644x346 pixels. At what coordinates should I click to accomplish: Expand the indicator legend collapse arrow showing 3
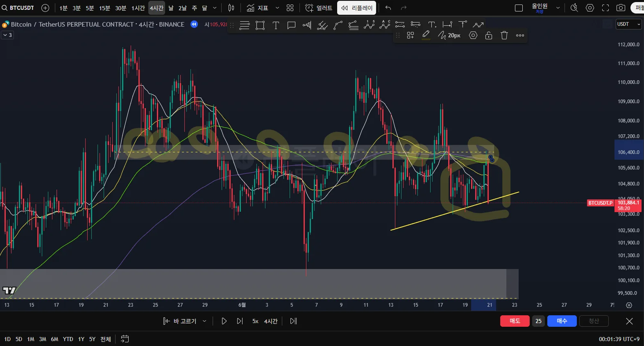[7, 35]
